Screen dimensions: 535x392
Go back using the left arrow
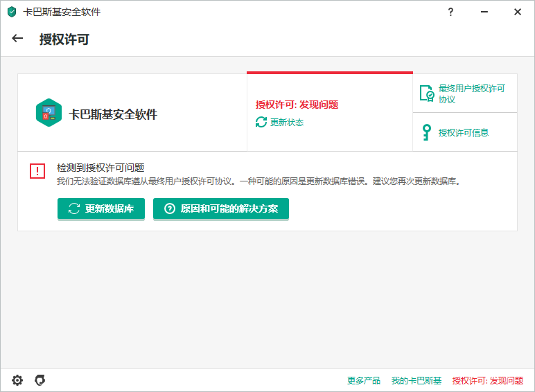pyautogui.click(x=17, y=39)
